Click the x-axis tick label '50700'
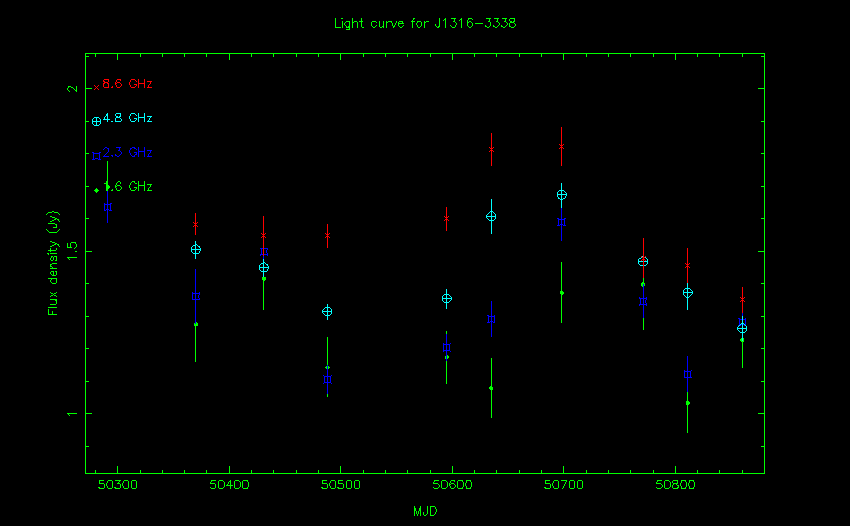The image size is (850, 526). (x=564, y=485)
